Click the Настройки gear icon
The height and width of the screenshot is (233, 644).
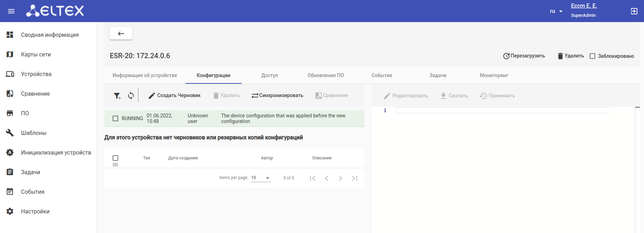click(10, 211)
